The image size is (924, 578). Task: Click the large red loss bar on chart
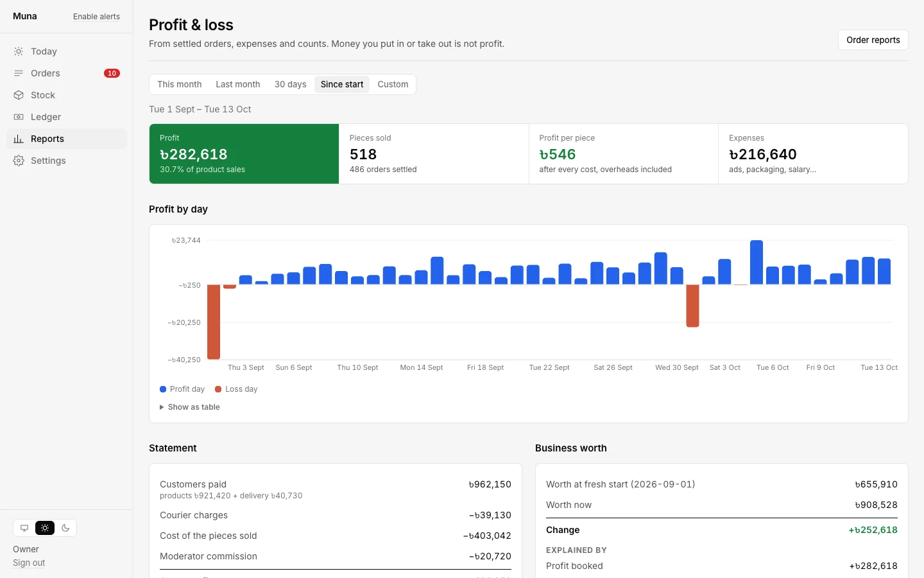[214, 322]
